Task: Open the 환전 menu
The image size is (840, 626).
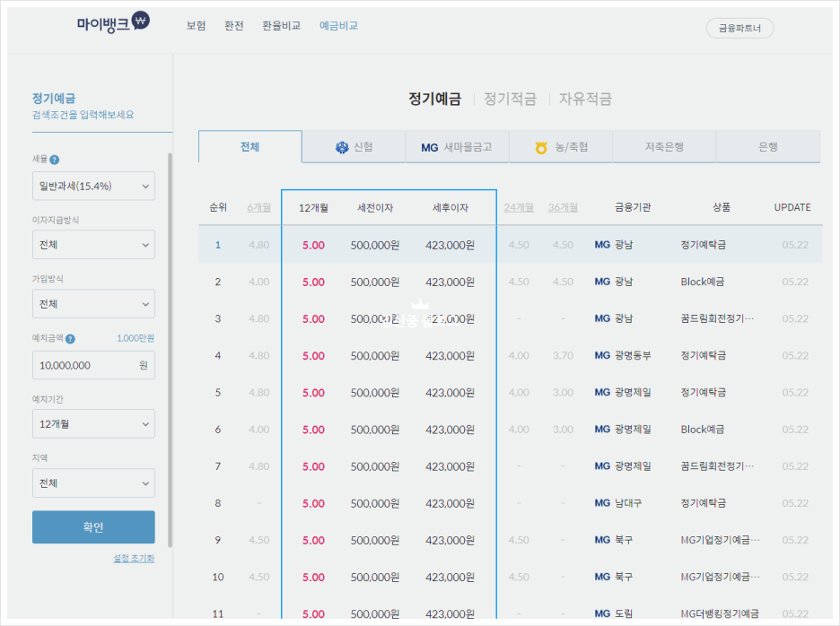Action: [x=234, y=26]
